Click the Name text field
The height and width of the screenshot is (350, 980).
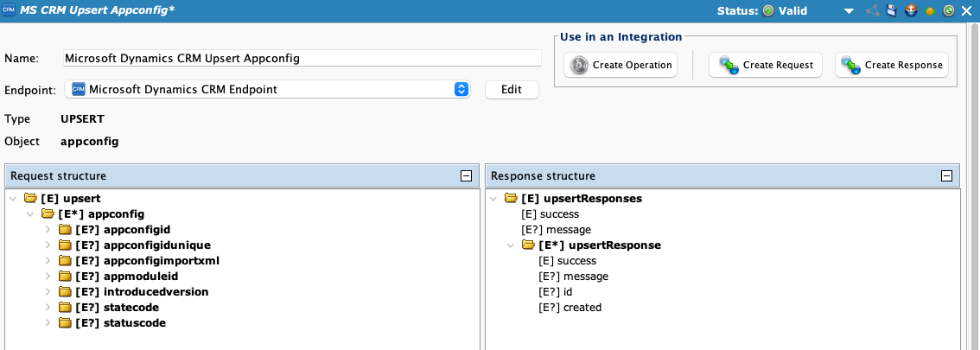(302, 58)
